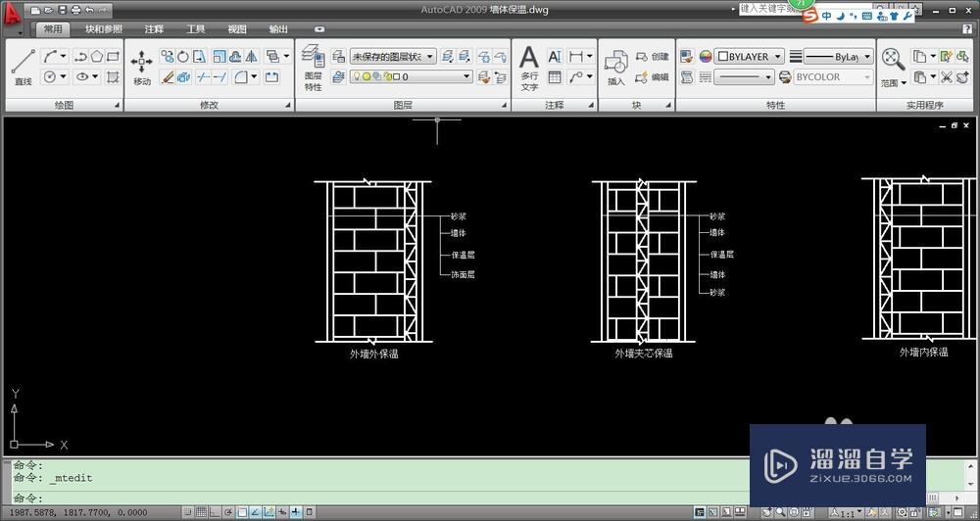Select the Hatch tool in Draw panel
Image resolution: width=980 pixels, height=521 pixels.
click(113, 76)
